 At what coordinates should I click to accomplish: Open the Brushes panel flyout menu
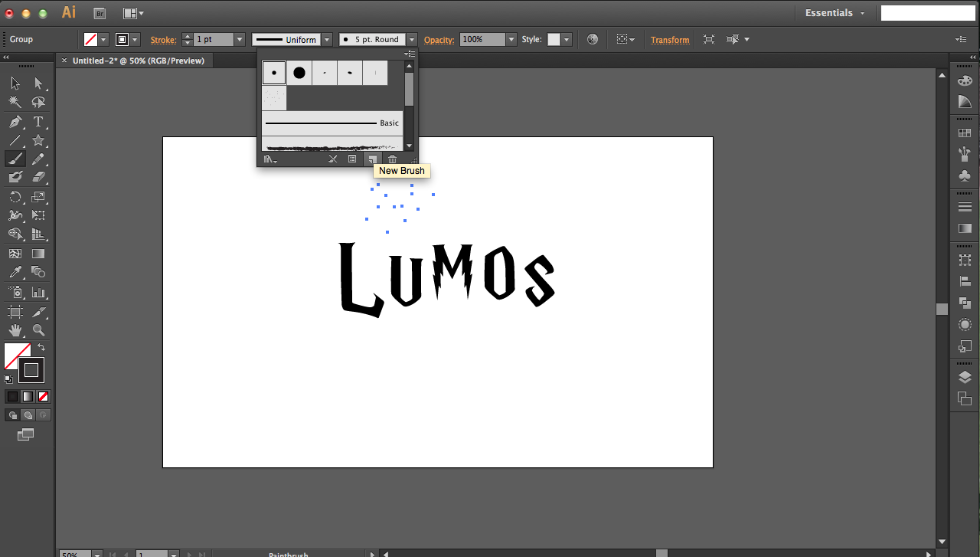[410, 54]
